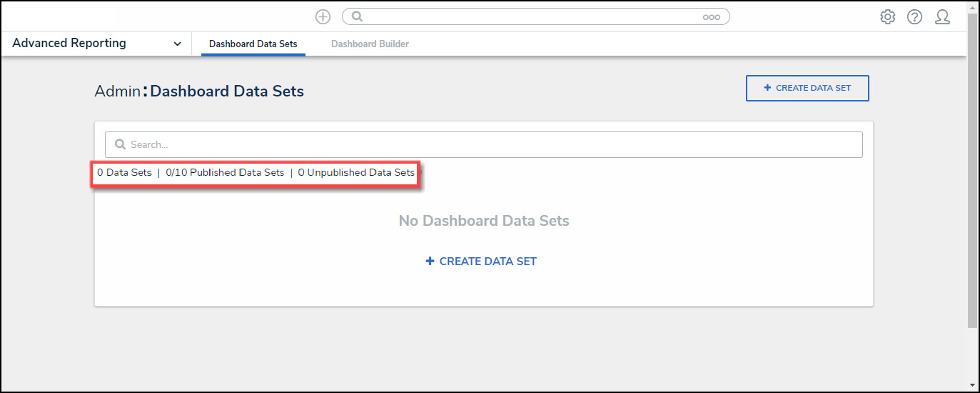Open the ellipsis options in top search bar
This screenshot has height=393, width=980.
point(711,17)
